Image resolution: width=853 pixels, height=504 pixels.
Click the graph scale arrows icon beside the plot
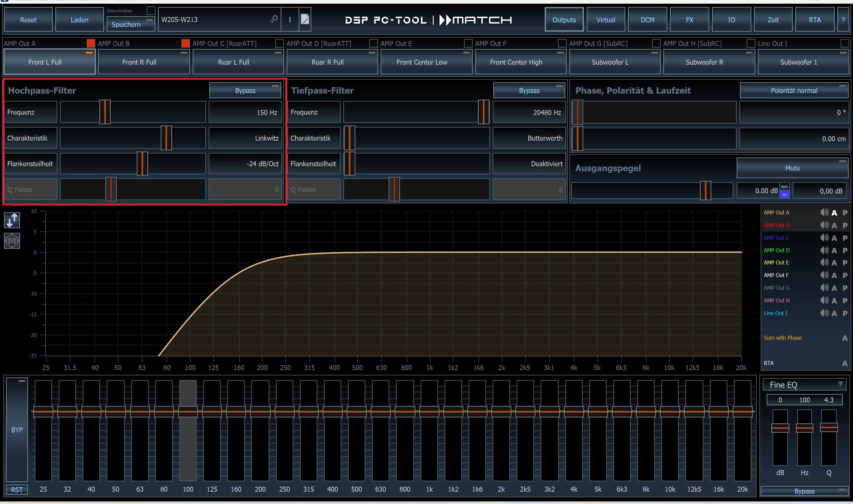[x=12, y=220]
